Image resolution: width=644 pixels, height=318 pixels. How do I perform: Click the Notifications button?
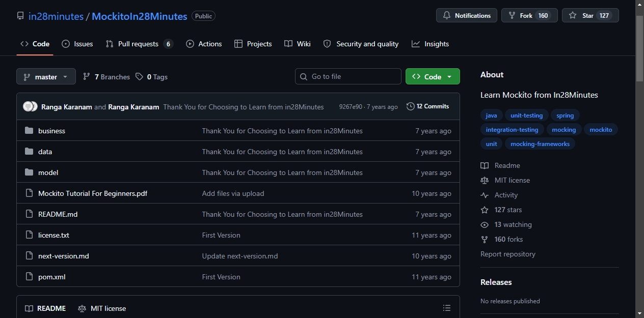(x=467, y=16)
